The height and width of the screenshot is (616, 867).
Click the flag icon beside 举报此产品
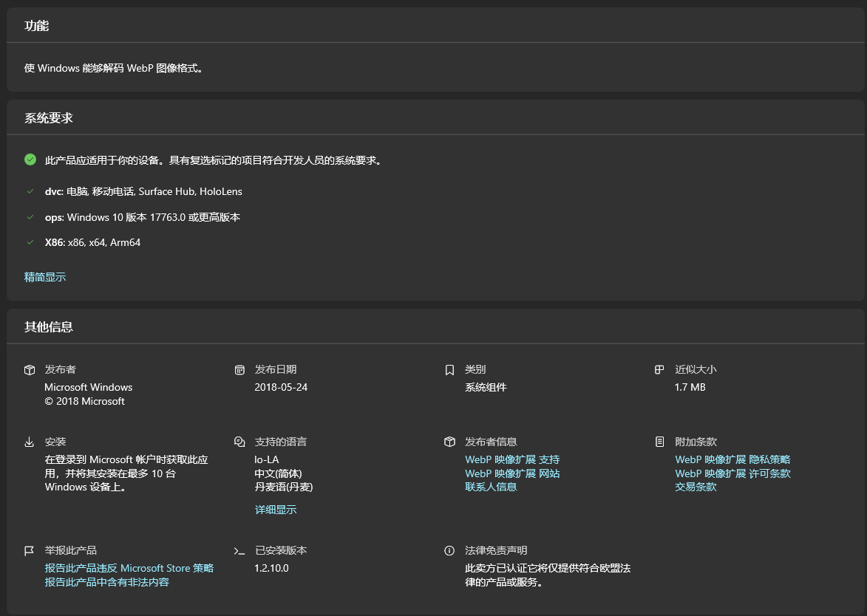point(30,551)
